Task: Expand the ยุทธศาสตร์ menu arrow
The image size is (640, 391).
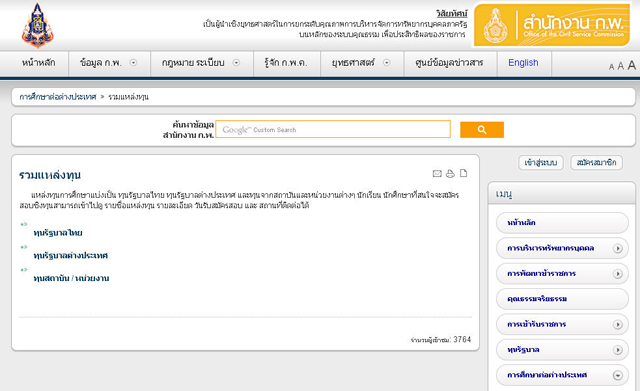Action: point(387,63)
